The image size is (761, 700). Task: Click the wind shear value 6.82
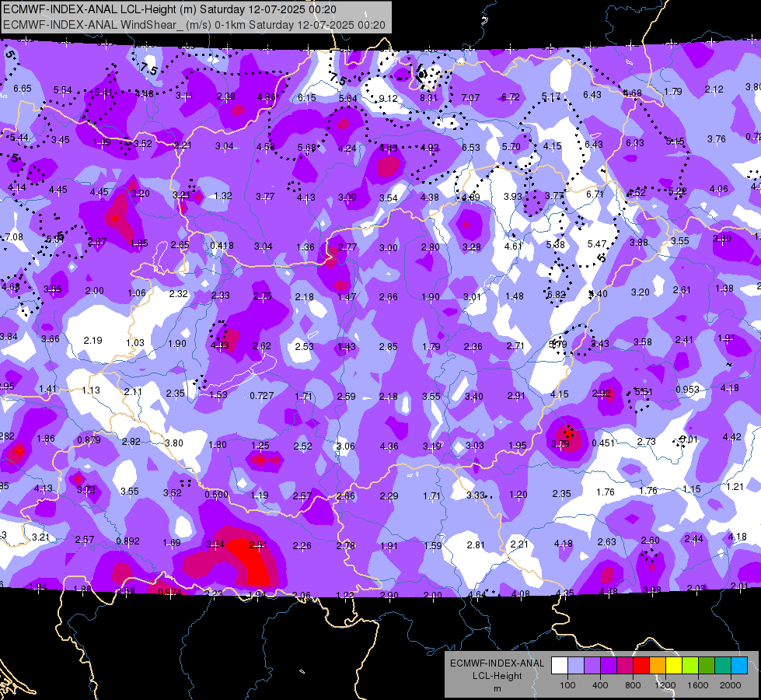(557, 294)
